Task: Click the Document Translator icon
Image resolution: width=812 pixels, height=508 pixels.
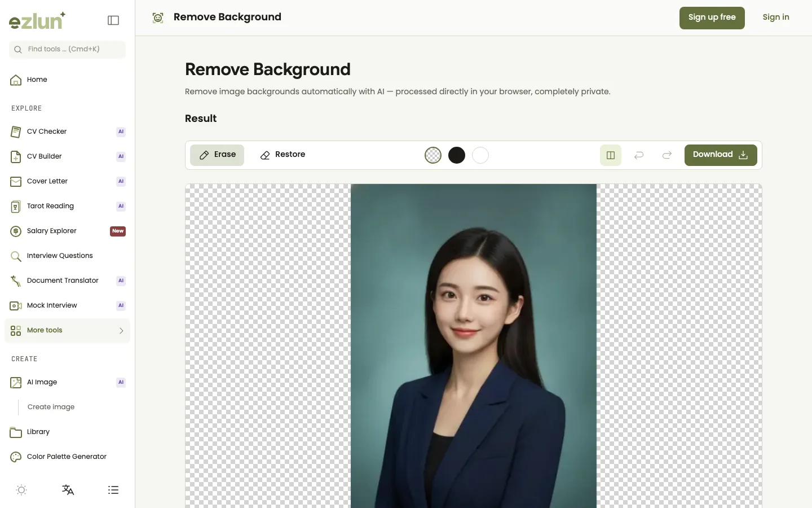Action: point(16,281)
